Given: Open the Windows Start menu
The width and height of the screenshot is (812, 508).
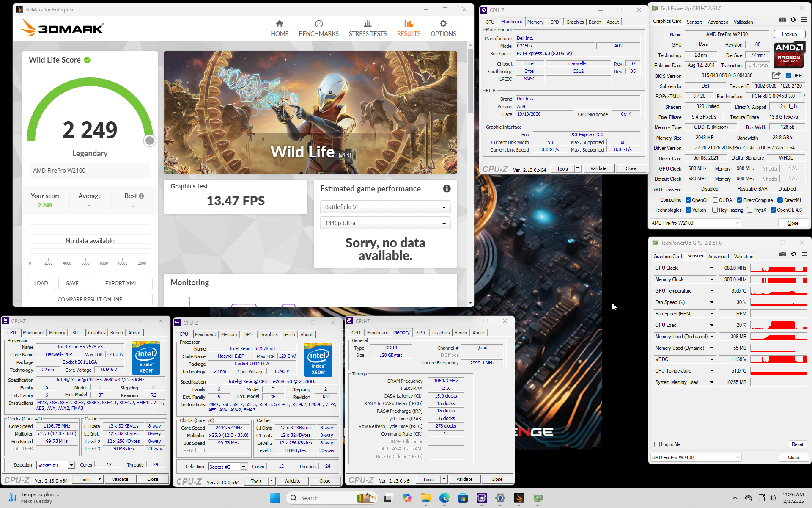Looking at the screenshot, I should pyautogui.click(x=275, y=498).
